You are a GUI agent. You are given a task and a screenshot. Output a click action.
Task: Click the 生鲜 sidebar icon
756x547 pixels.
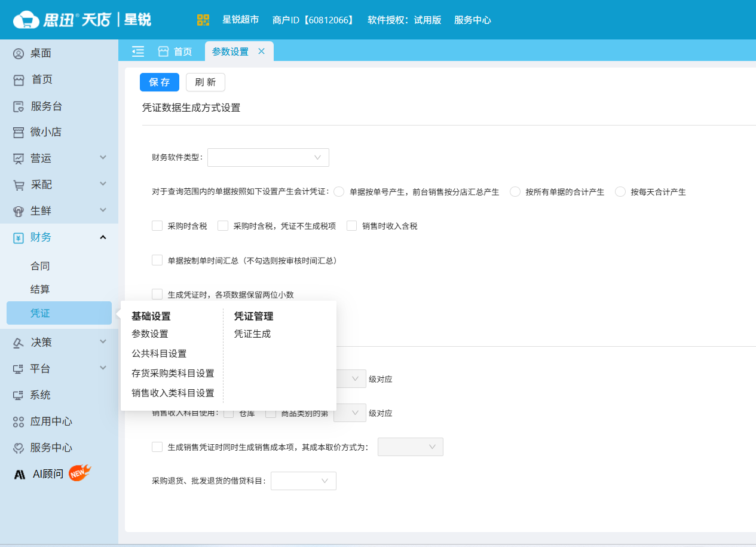(19, 211)
